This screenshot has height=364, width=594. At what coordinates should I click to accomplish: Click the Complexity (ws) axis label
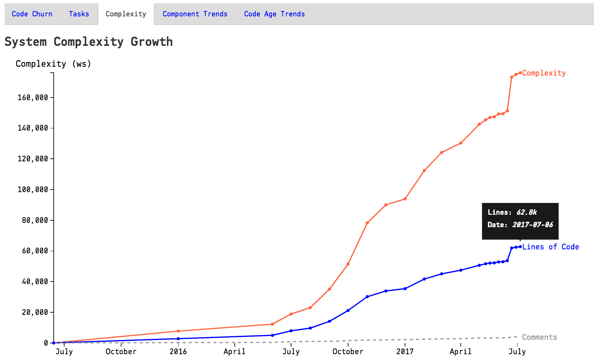click(54, 64)
